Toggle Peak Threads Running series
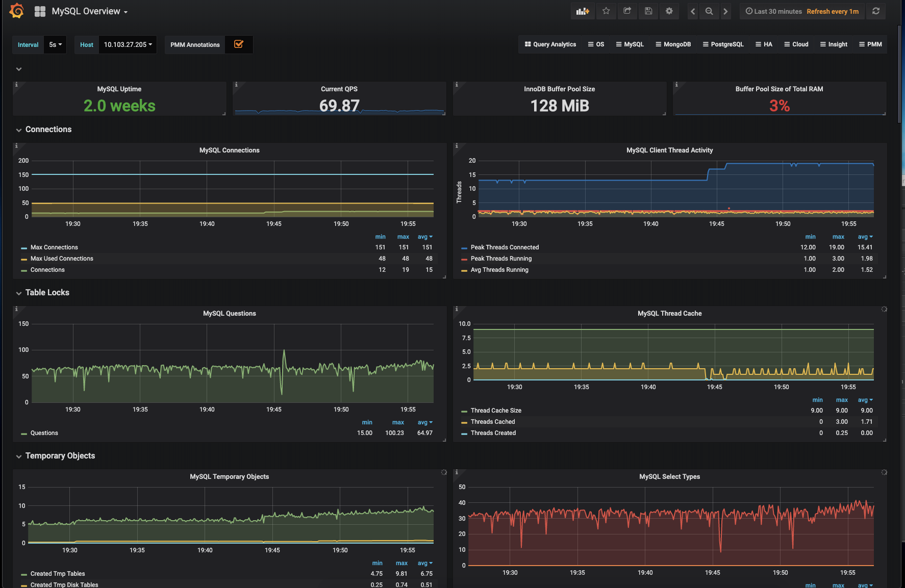The height and width of the screenshot is (588, 905). [501, 259]
